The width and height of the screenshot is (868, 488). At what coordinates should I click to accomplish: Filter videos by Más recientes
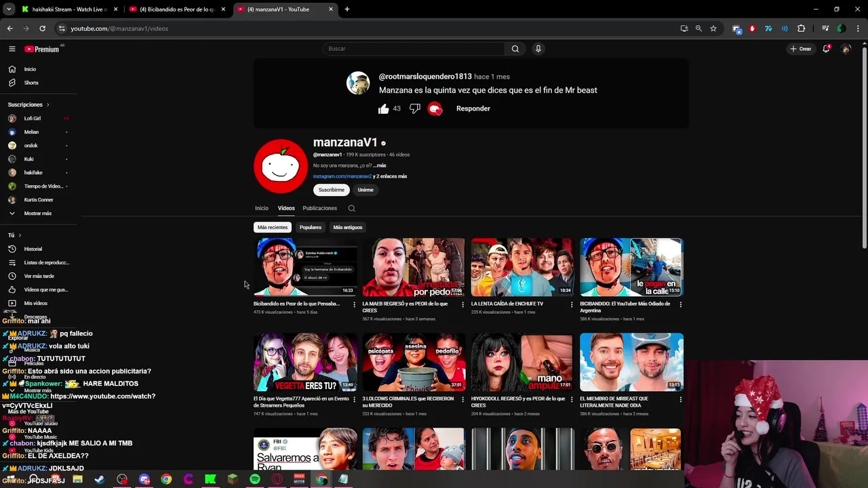273,227
